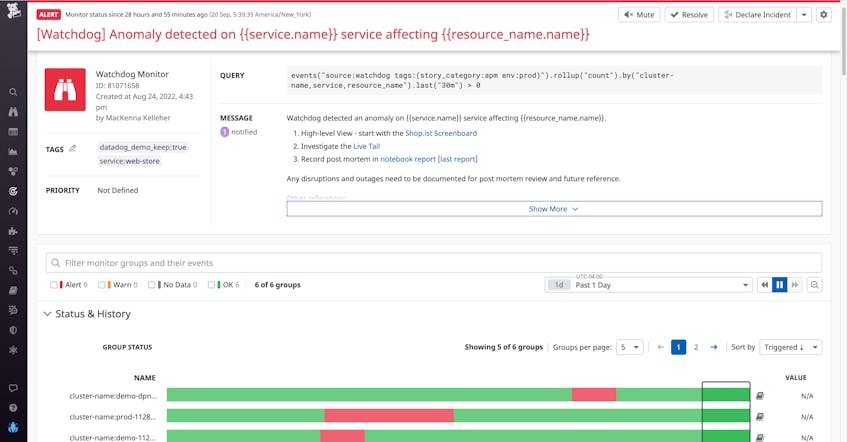Open event icon for cluster-name:demo-dpn row
847x442 pixels.
tap(759, 396)
